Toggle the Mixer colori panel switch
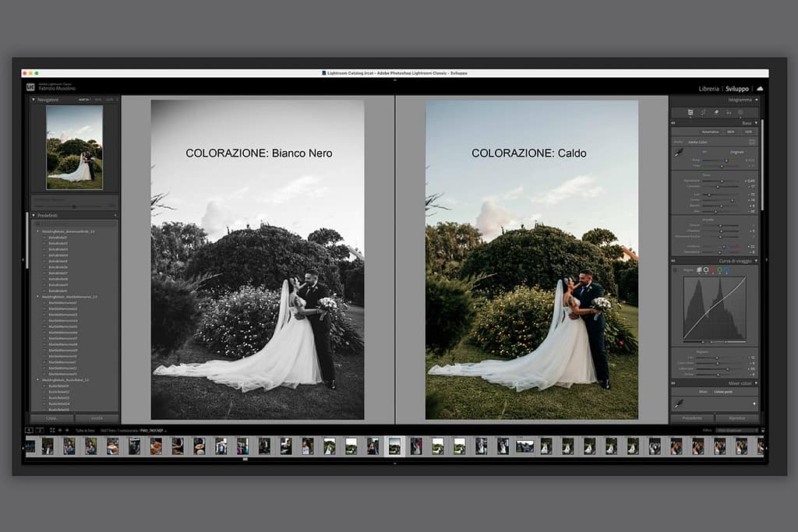The image size is (798, 532). click(672, 382)
